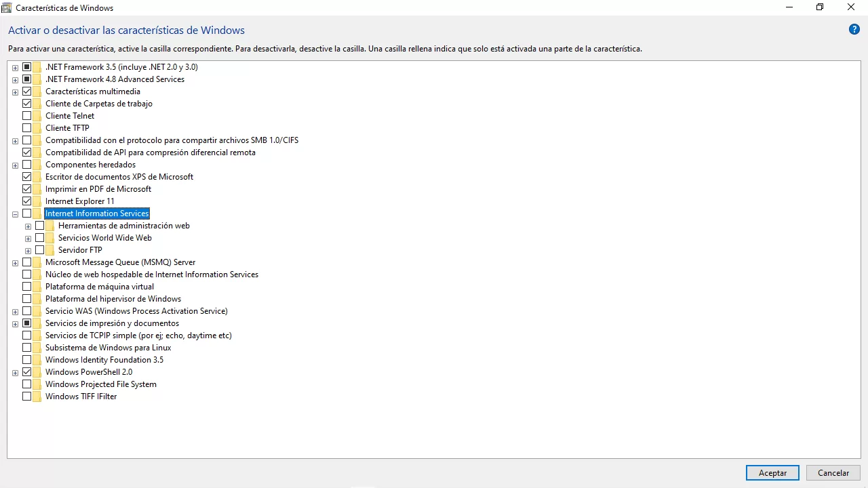Screen dimensions: 868x488
Task: Select Windows Identity Foundation 3.5 label
Action: [104, 360]
